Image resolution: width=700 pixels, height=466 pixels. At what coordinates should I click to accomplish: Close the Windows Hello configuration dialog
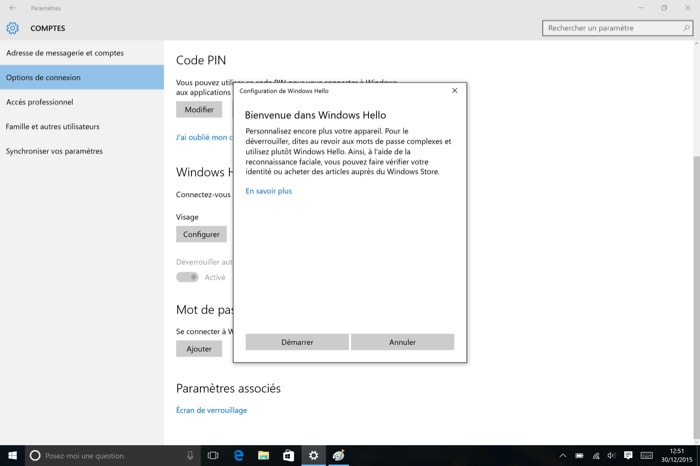(454, 91)
